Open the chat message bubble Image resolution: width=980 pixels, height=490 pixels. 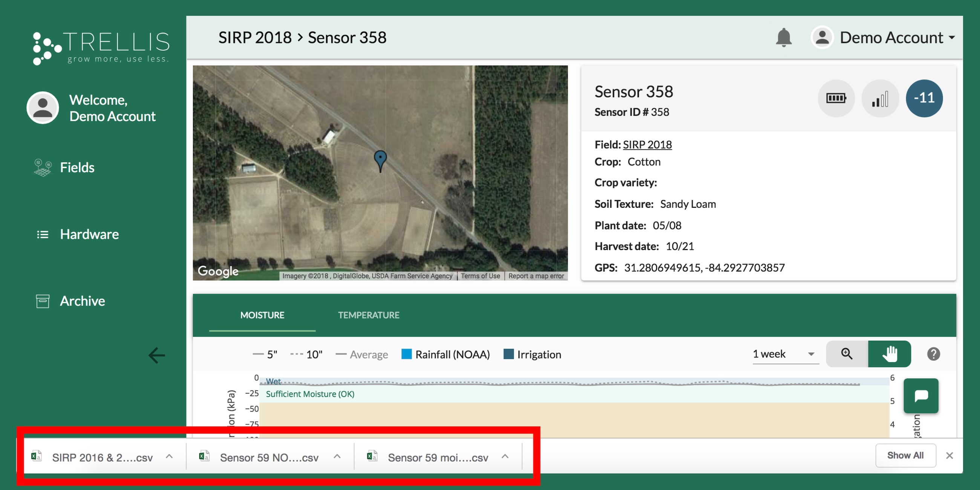pos(921,396)
